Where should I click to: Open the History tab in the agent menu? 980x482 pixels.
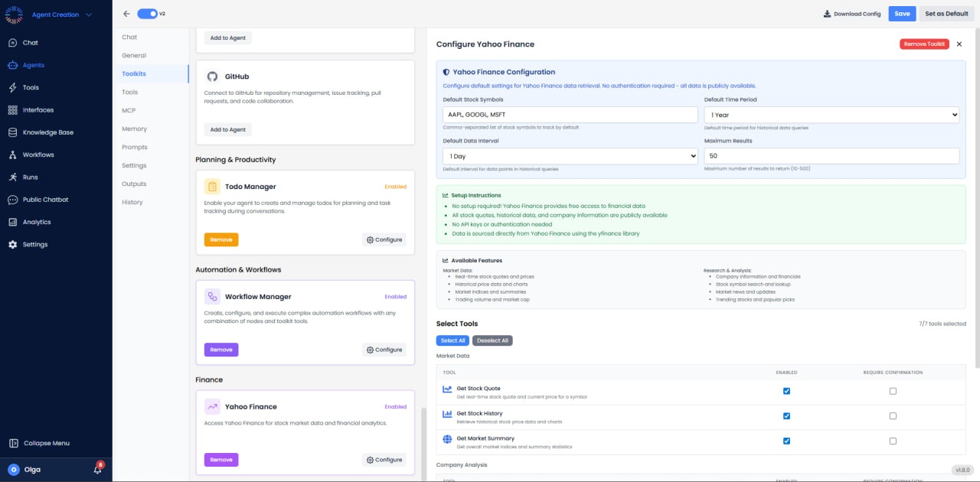pyautogui.click(x=132, y=202)
